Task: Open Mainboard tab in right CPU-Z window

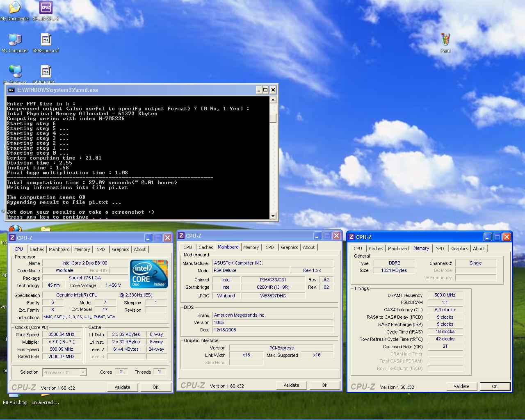Action: pyautogui.click(x=398, y=249)
